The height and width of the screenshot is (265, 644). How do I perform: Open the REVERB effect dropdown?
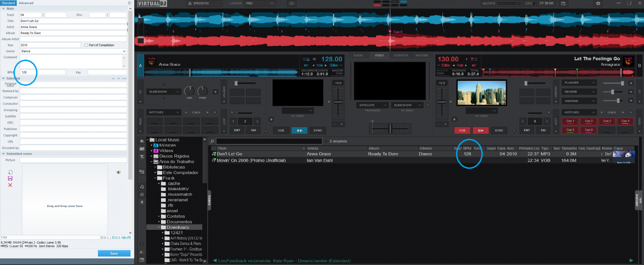[x=579, y=92]
